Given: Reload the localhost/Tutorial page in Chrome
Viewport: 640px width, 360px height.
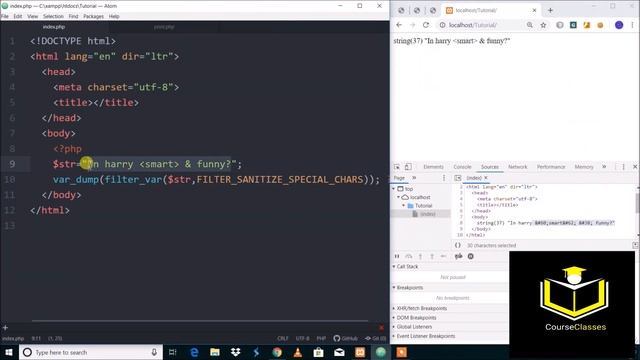Looking at the screenshot, I should click(x=426, y=25).
